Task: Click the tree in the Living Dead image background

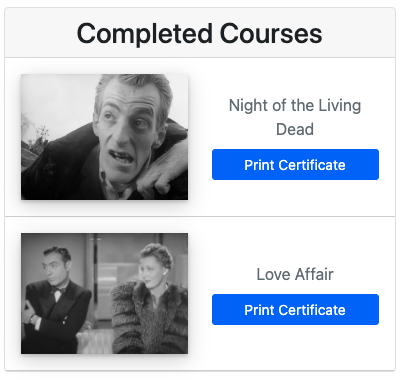Action: coord(37,138)
